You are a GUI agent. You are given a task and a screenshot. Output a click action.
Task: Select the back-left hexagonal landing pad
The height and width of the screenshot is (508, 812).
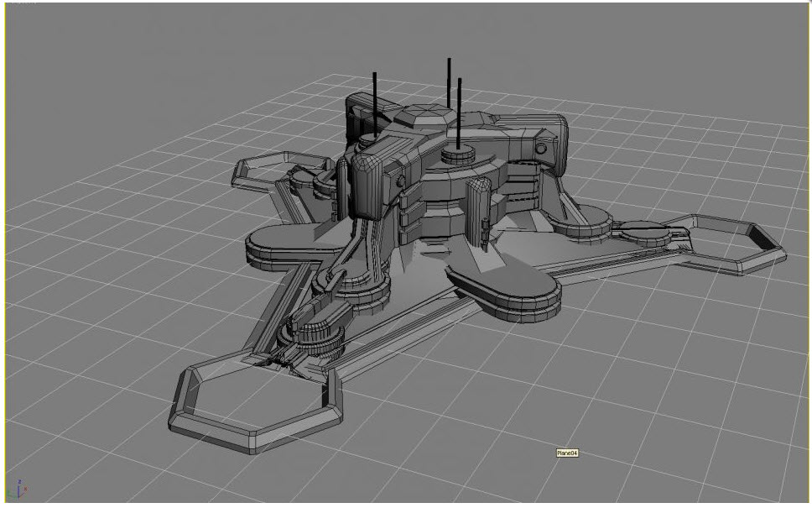click(x=267, y=168)
